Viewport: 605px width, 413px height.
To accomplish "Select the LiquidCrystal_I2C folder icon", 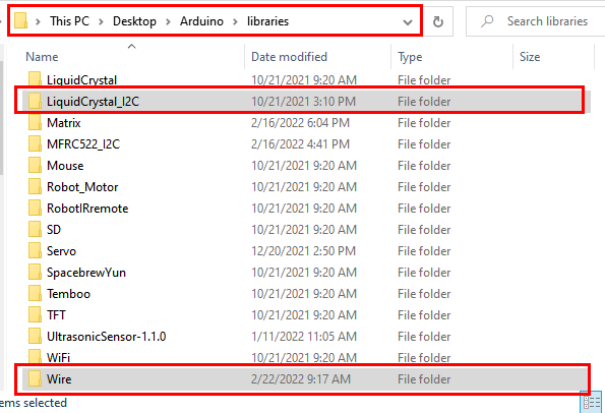I will [x=35, y=101].
